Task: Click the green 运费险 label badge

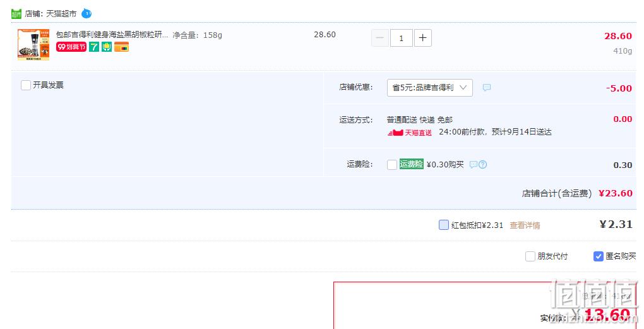Action: coord(412,164)
